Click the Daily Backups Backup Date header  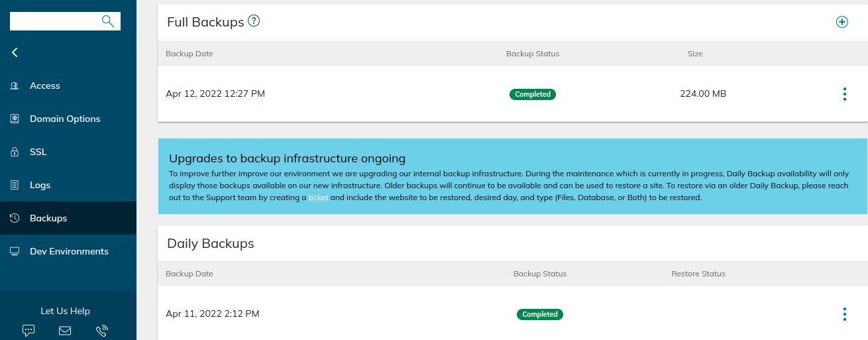190,274
